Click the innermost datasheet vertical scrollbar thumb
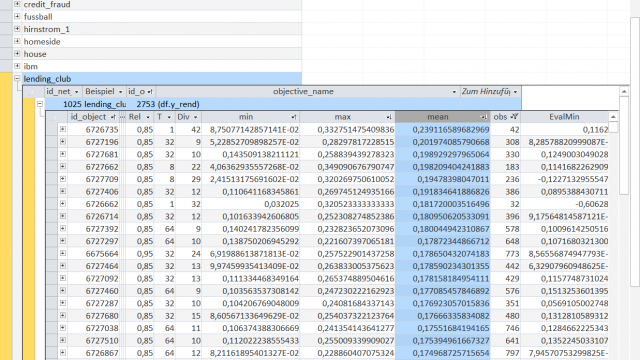 coord(613,127)
